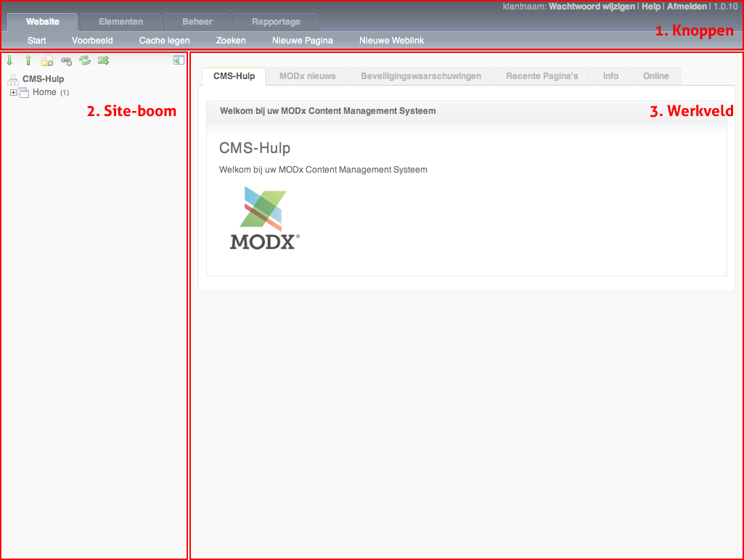Click the Home page folder icon
This screenshot has height=560, width=744.
[23, 92]
